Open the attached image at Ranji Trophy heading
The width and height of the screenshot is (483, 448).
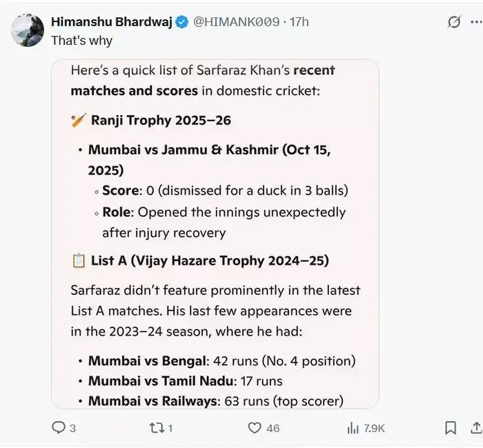coord(161,121)
